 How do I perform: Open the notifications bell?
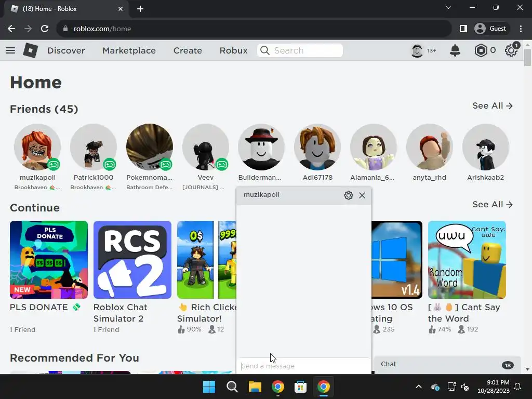pyautogui.click(x=455, y=50)
